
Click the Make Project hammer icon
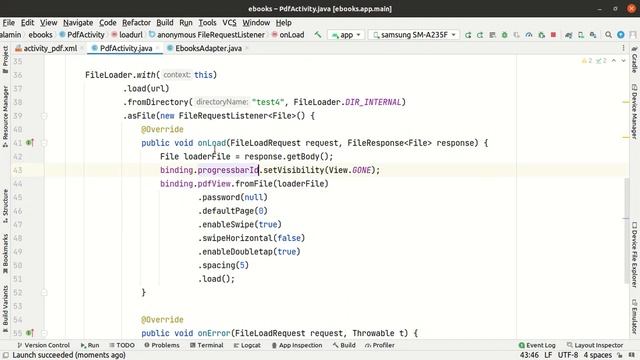point(318,35)
